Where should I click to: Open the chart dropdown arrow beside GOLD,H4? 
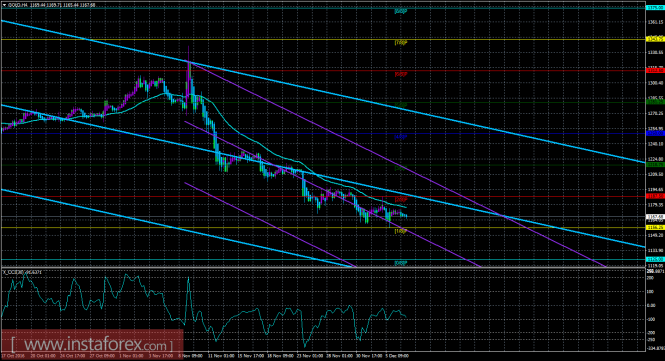(x=4, y=5)
